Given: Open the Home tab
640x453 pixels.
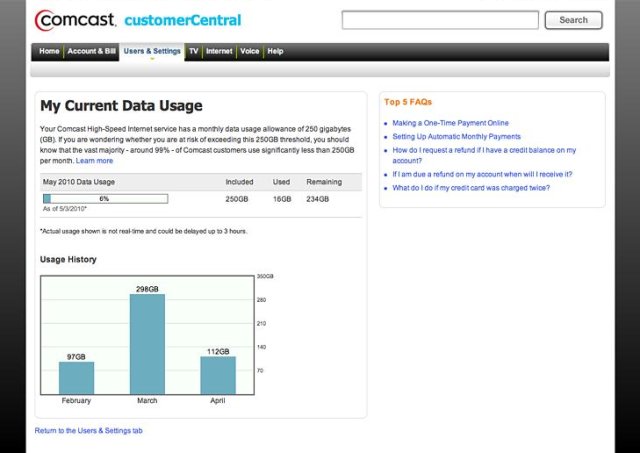Looking at the screenshot, I should 49,51.
